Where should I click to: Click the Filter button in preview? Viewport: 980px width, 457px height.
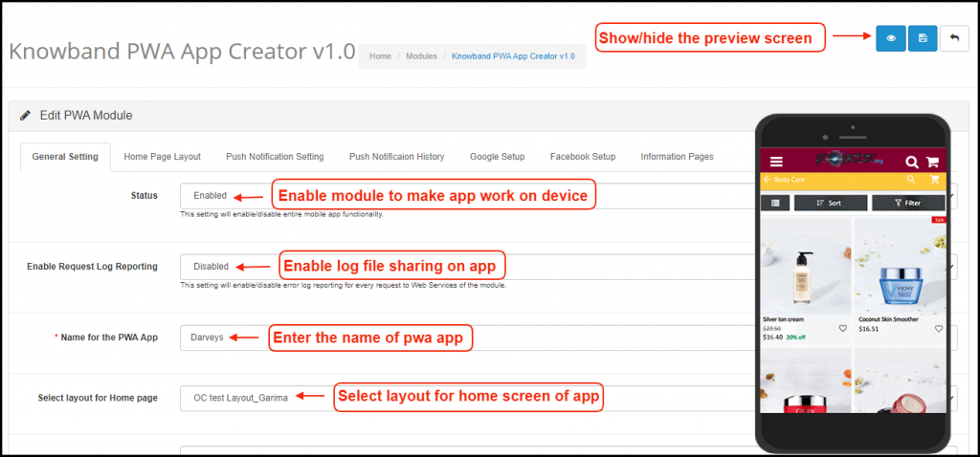click(909, 203)
